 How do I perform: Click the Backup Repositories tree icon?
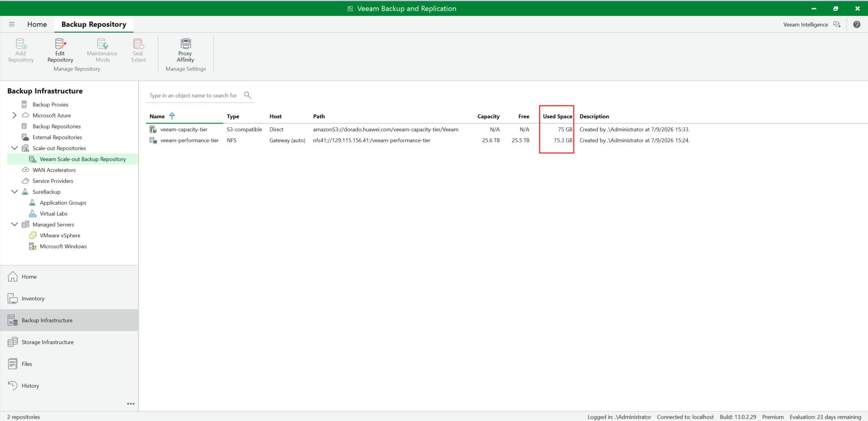point(24,126)
